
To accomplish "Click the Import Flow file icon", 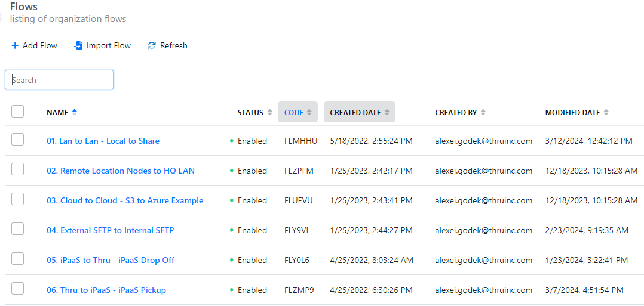I will point(78,46).
